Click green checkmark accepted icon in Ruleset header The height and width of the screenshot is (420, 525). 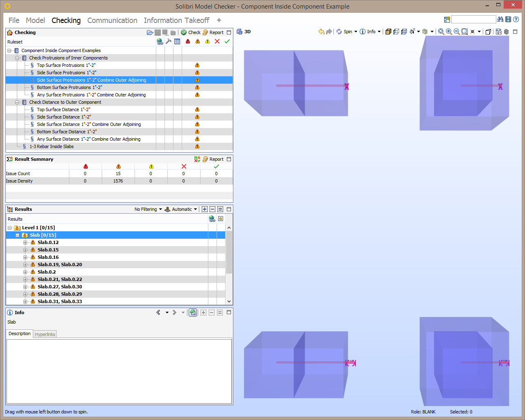point(227,41)
